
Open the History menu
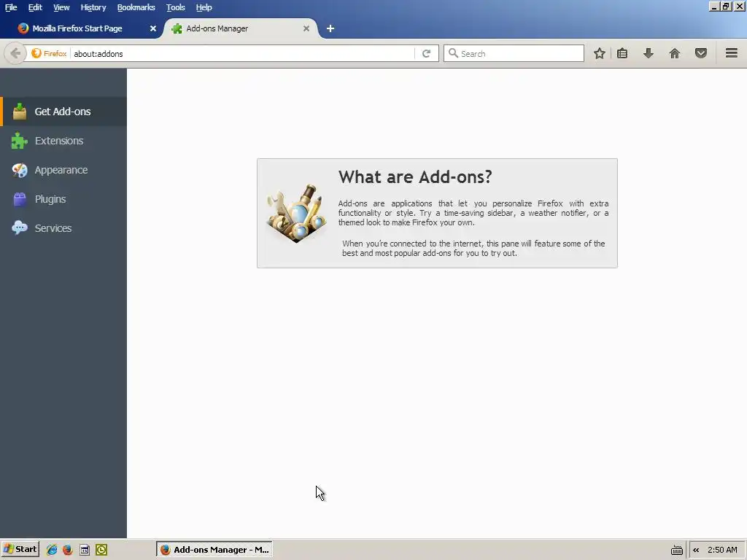[93, 7]
